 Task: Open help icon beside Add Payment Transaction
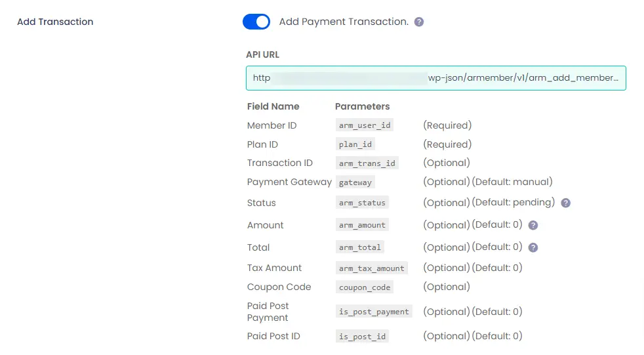(418, 22)
